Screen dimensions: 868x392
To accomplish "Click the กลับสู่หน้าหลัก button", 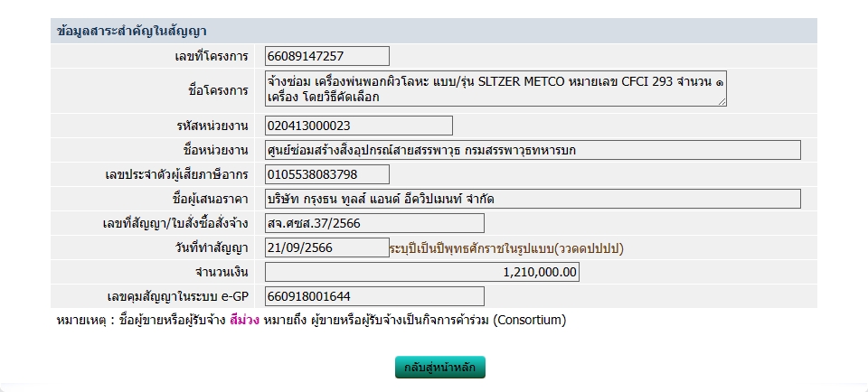I will pos(440,368).
